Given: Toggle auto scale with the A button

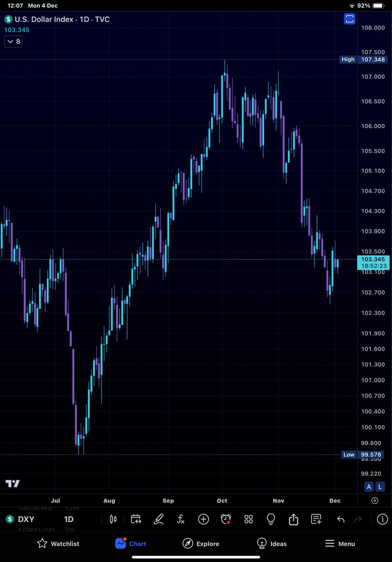Looking at the screenshot, I should (369, 487).
